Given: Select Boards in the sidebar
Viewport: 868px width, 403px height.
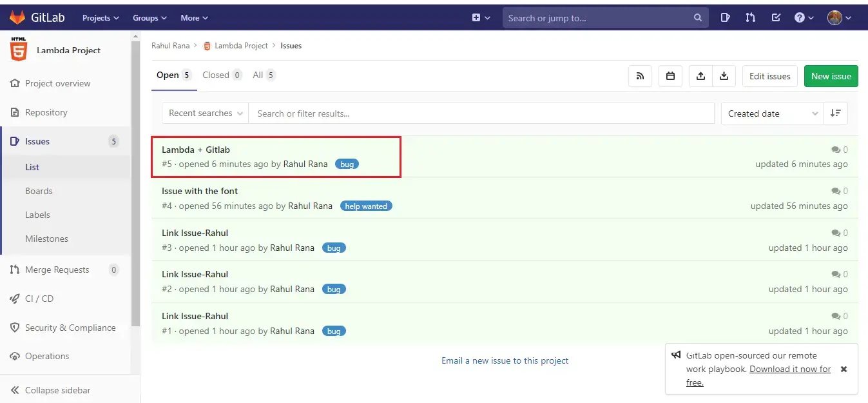Looking at the screenshot, I should pyautogui.click(x=39, y=191).
